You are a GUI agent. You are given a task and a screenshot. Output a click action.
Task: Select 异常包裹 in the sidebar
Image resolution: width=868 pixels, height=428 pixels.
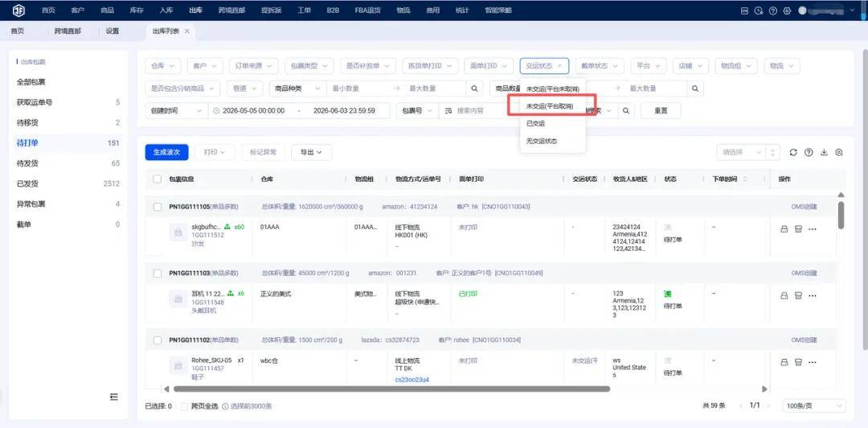[x=68, y=204]
